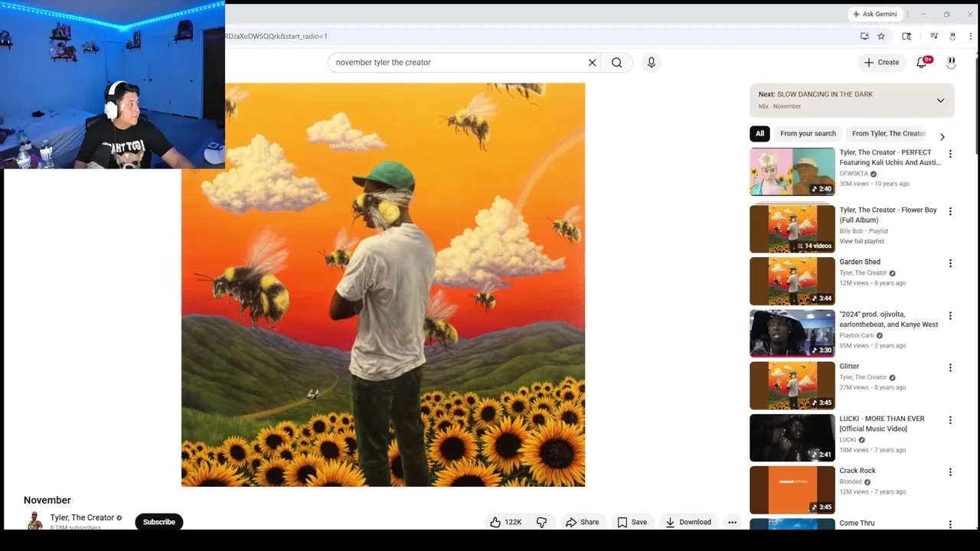Viewport: 980px width, 551px height.
Task: Click the Flower Boy album art video player
Action: (x=383, y=285)
